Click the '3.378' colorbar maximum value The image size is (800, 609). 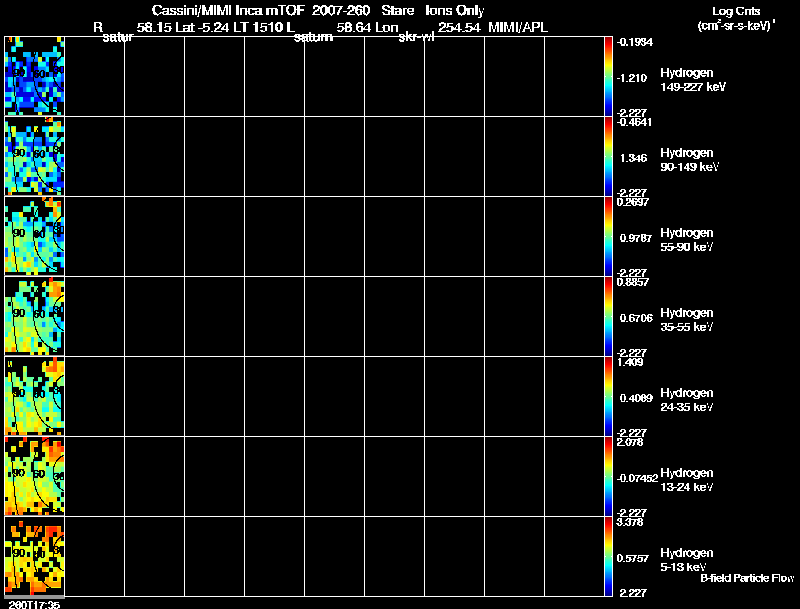630,523
